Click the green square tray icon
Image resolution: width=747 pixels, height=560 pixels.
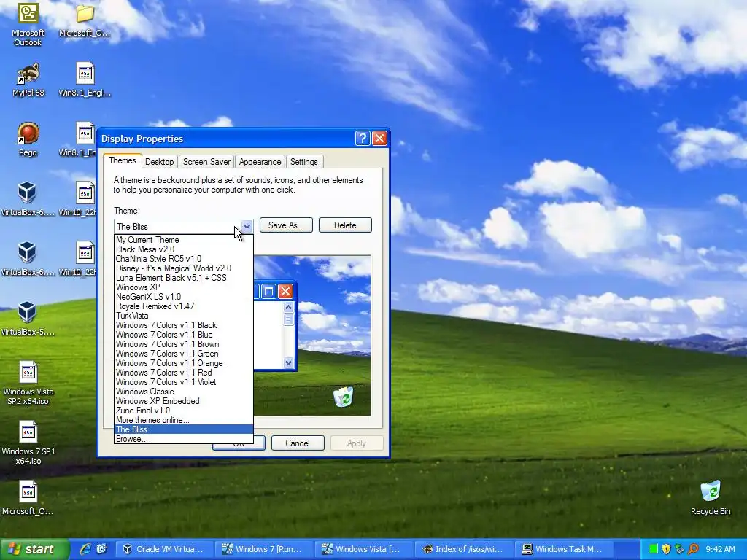653,549
